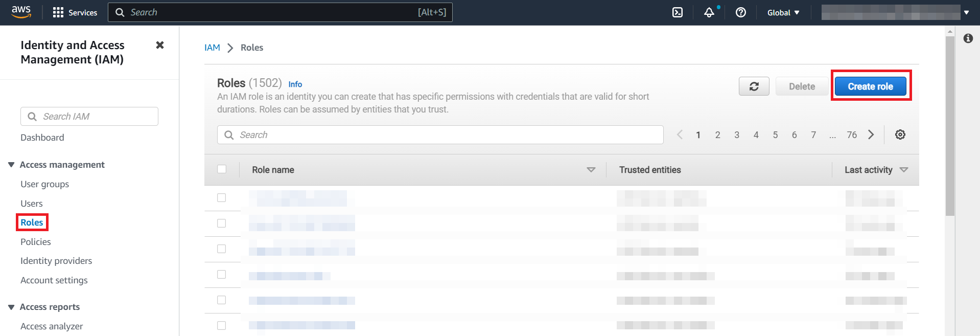Viewport: 980px width, 336px height.
Task: Go to the Policies section
Action: 35,241
